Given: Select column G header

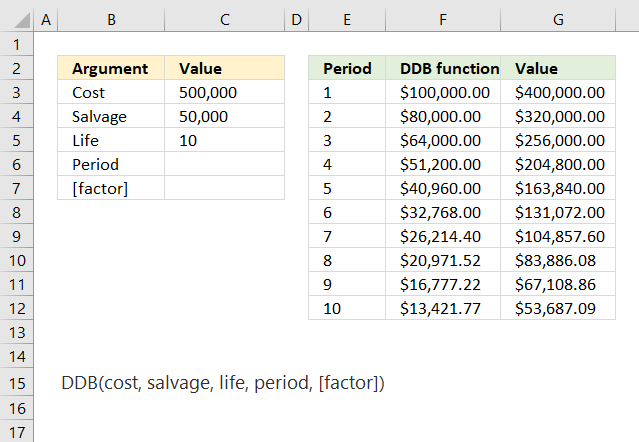Looking at the screenshot, I should pos(558,20).
